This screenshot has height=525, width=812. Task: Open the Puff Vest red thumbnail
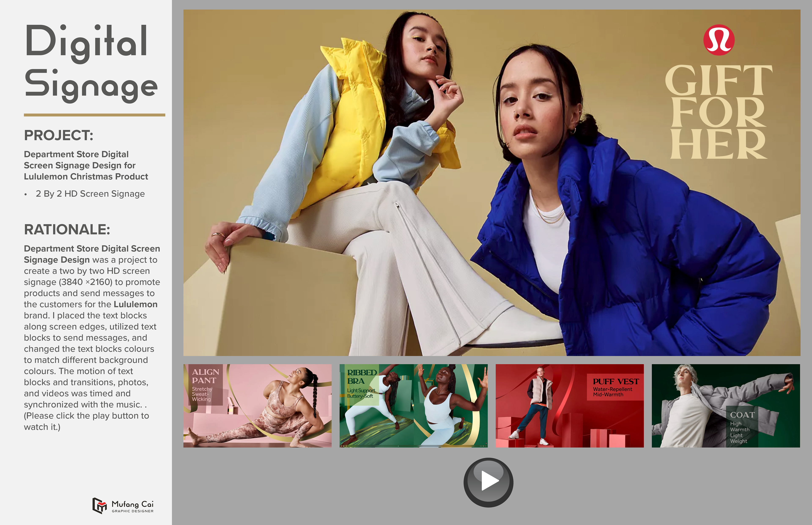click(570, 406)
